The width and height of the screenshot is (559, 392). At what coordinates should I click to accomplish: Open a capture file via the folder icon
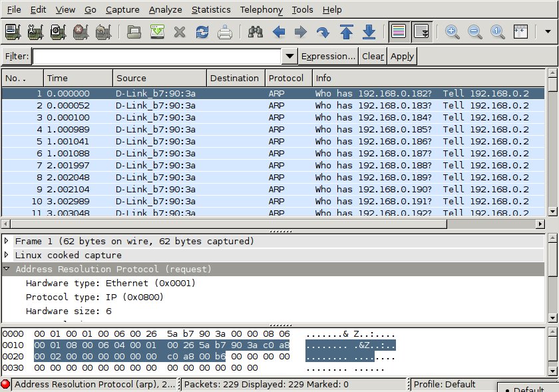[135, 32]
